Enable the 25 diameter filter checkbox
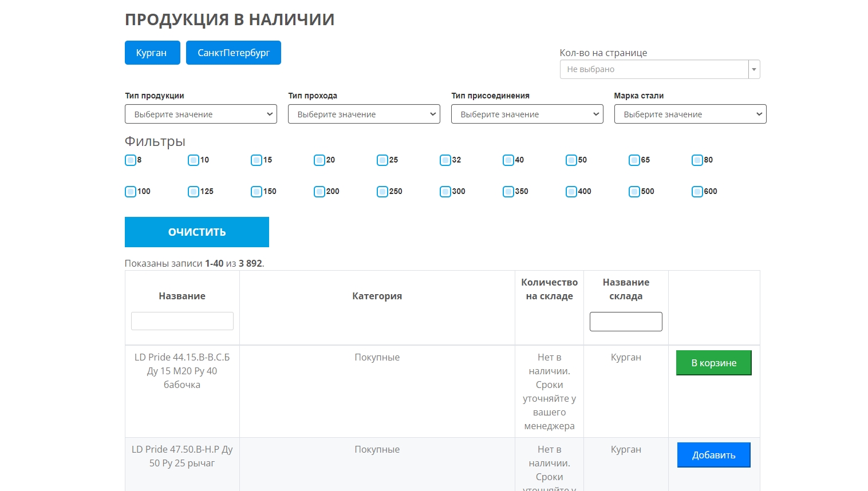Viewport: 868px width, 491px height. (382, 160)
